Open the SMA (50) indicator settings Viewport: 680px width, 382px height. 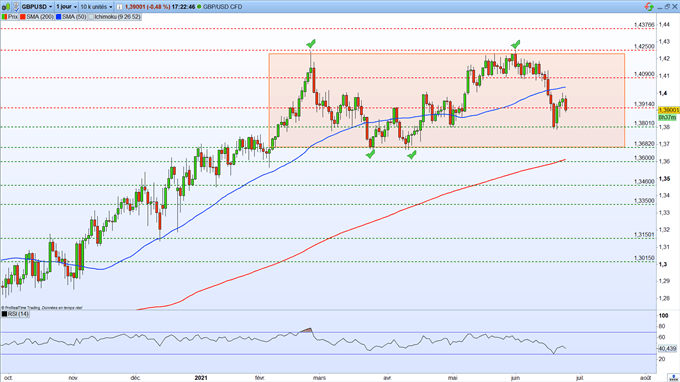(71, 17)
